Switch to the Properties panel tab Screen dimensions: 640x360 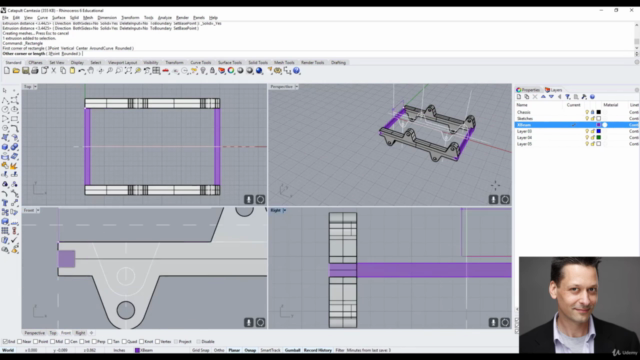coord(528,90)
